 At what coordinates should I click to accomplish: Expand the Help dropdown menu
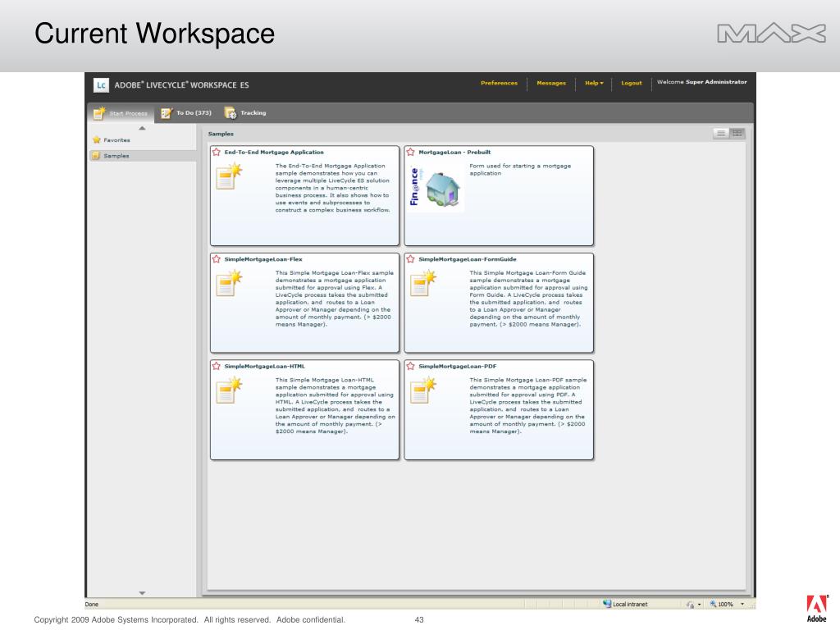[x=594, y=83]
